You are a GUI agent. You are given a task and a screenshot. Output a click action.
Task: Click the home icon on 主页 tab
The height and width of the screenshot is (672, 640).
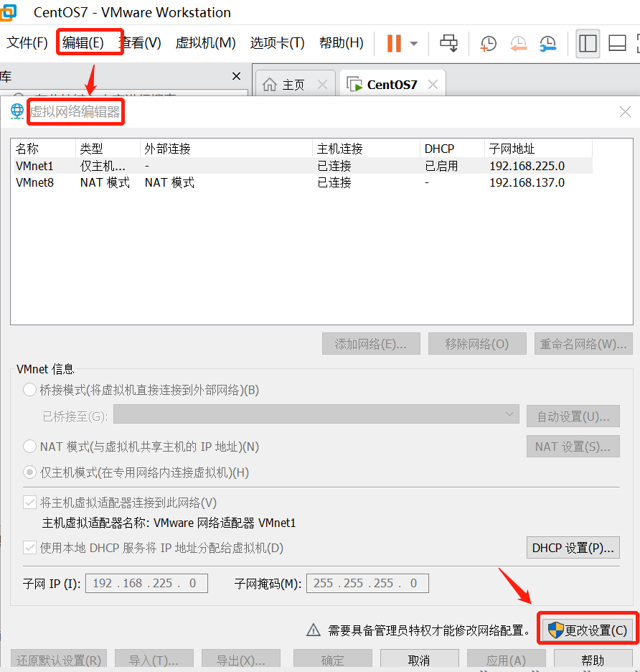[x=270, y=85]
